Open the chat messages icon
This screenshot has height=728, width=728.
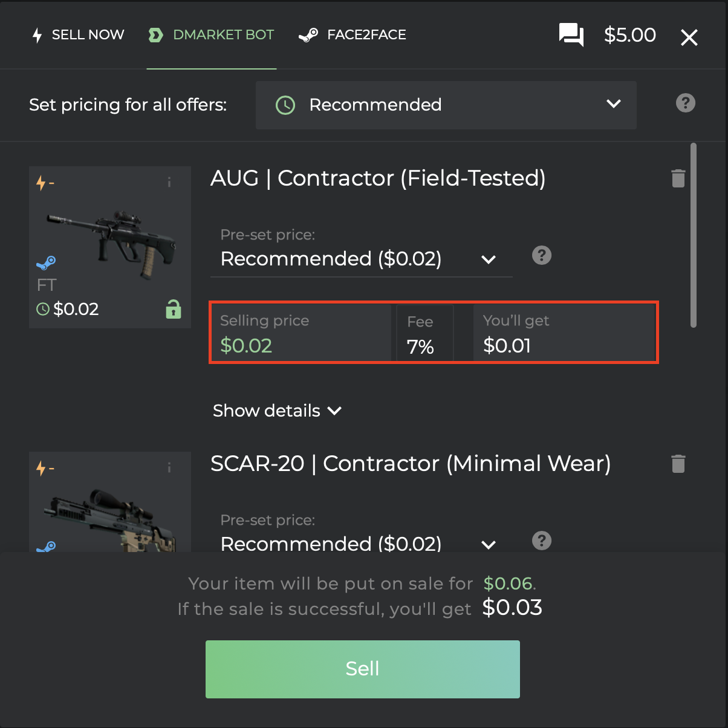[x=571, y=35]
